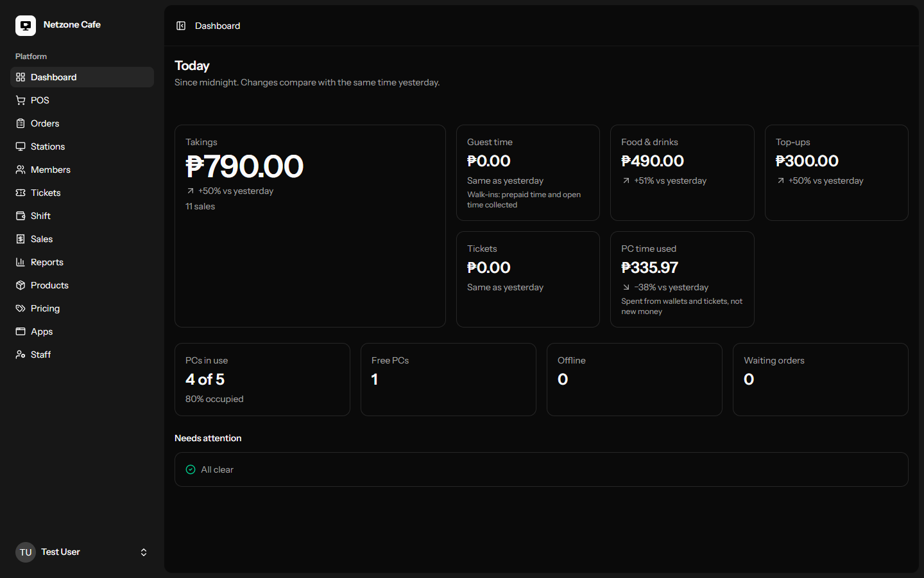Click the Sales receipt icon
The image size is (924, 578).
tap(21, 239)
